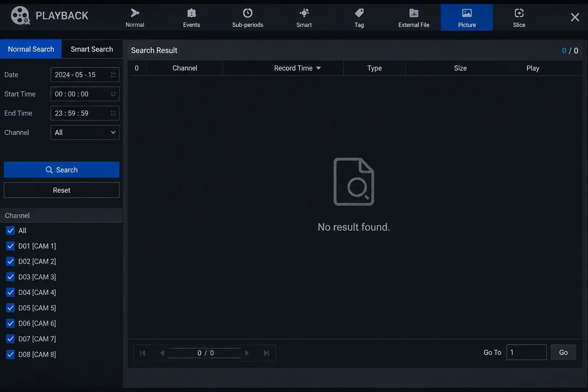Switch to Smart Search tab
The image size is (588, 392).
point(92,49)
